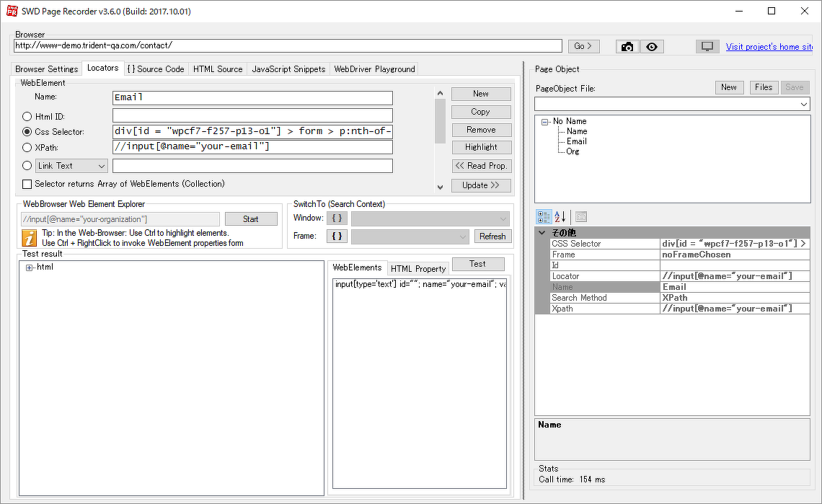The image size is (822, 504).
Task: Switch to the WebDriver Playground tab
Action: pyautogui.click(x=374, y=68)
